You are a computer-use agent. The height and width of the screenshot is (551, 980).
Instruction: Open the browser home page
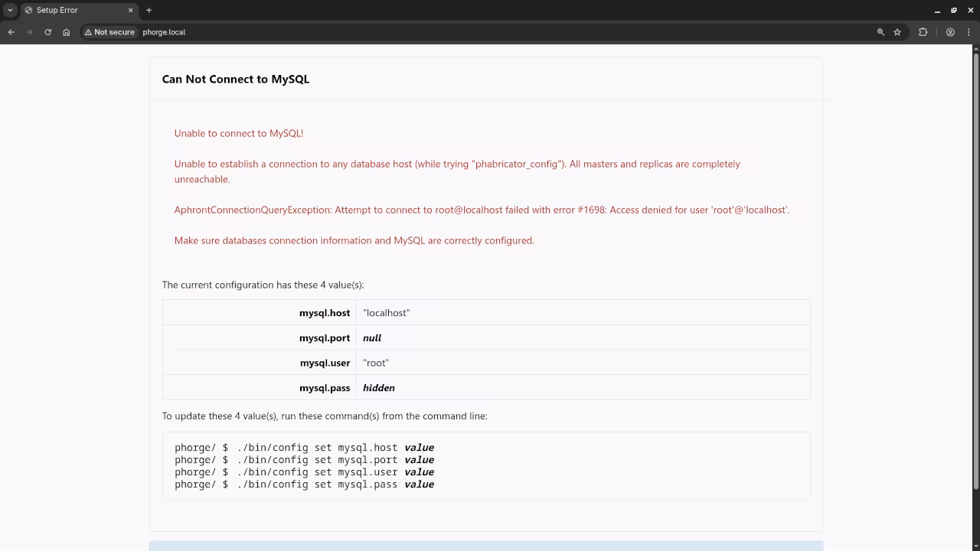click(x=67, y=32)
